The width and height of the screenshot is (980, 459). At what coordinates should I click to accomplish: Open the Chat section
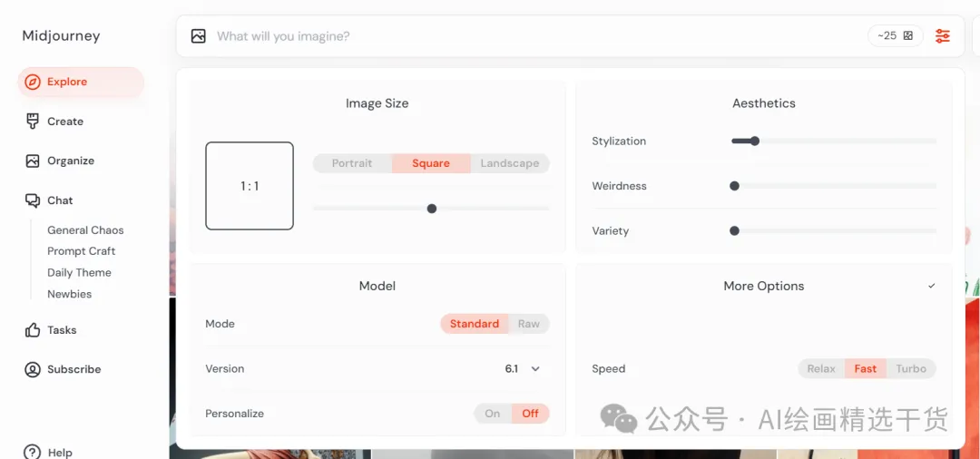click(x=60, y=200)
